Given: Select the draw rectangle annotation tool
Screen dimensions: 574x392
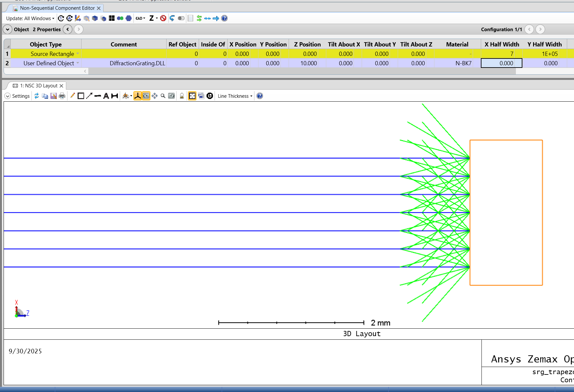Looking at the screenshot, I should click(81, 96).
